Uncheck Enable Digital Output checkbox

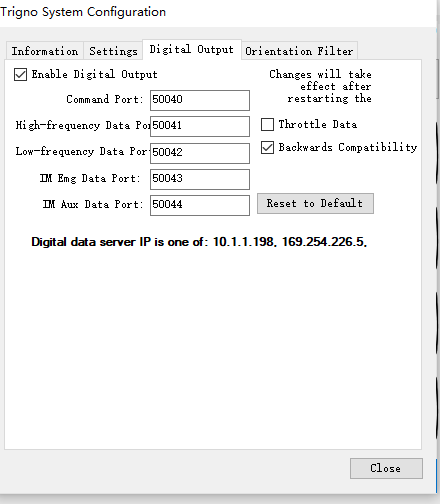pyautogui.click(x=20, y=74)
